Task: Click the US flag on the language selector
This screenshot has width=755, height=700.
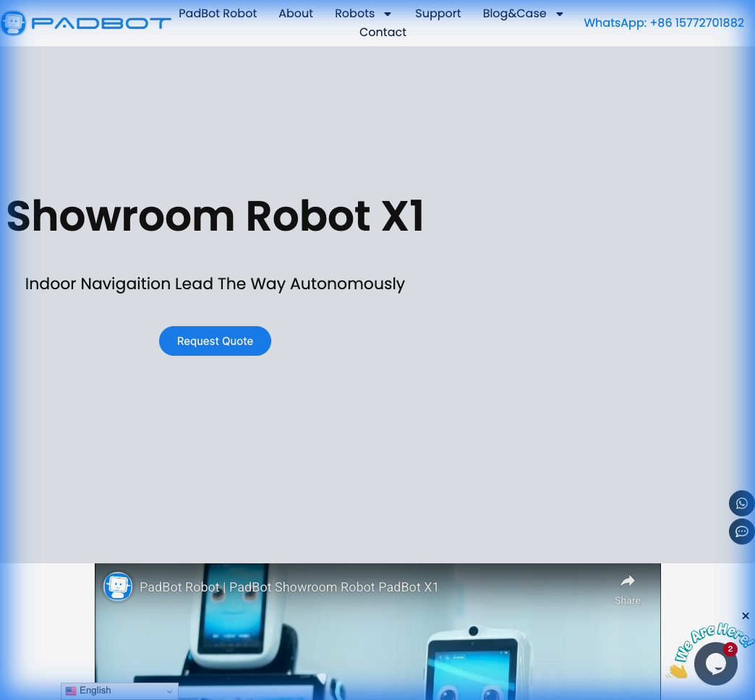Action: tap(71, 691)
